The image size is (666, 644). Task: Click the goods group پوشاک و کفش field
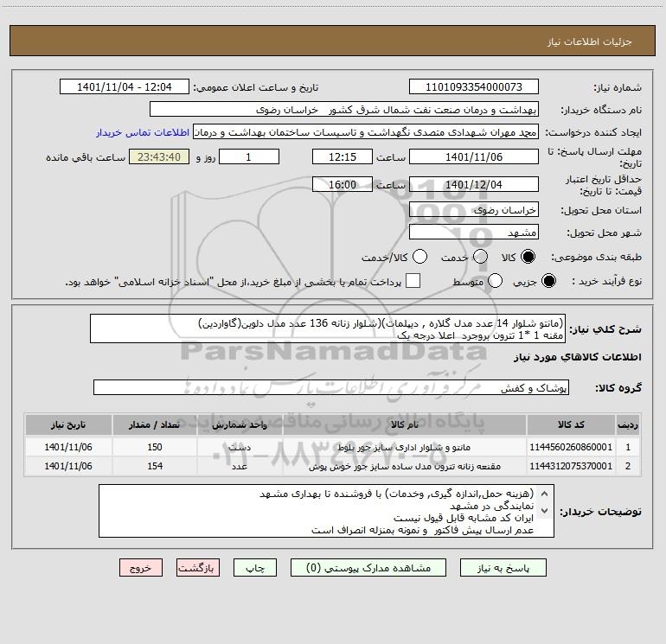pyautogui.click(x=331, y=387)
